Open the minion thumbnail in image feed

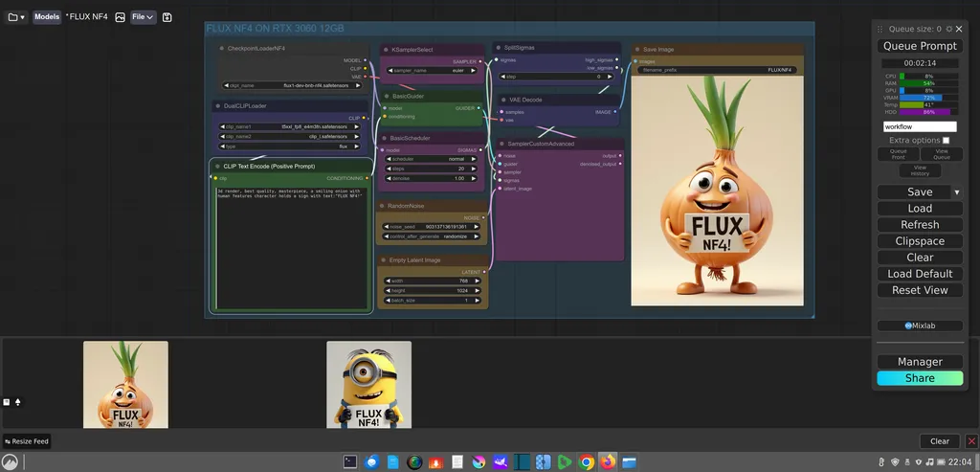(368, 385)
